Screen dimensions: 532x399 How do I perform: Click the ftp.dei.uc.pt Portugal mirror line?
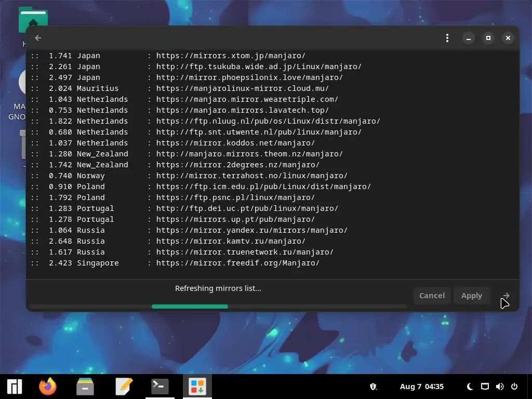click(x=184, y=208)
